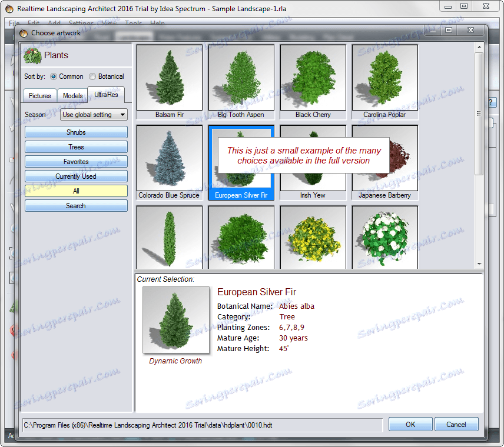Click the Mature Height 45' value
Image resolution: width=504 pixels, height=447 pixels.
[284, 348]
